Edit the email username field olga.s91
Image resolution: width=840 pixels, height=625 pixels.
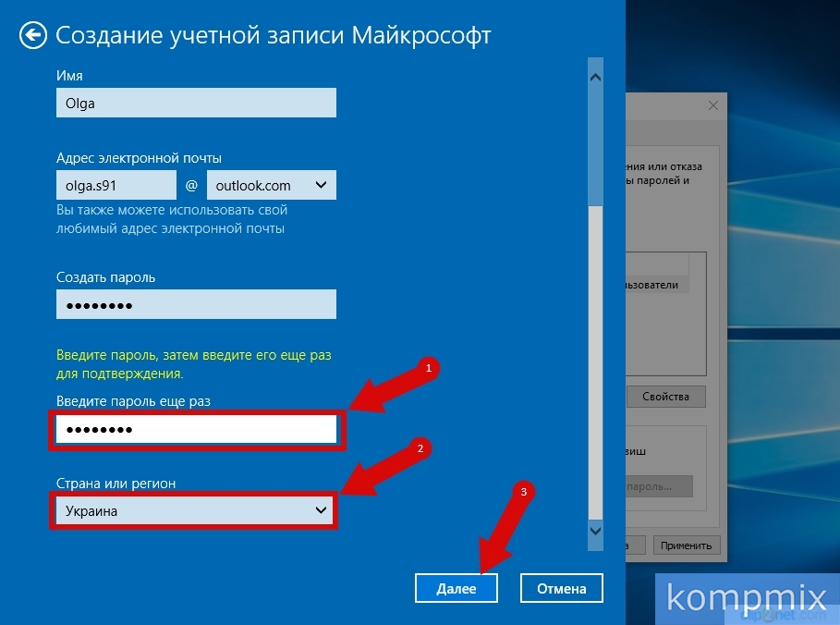tap(116, 185)
